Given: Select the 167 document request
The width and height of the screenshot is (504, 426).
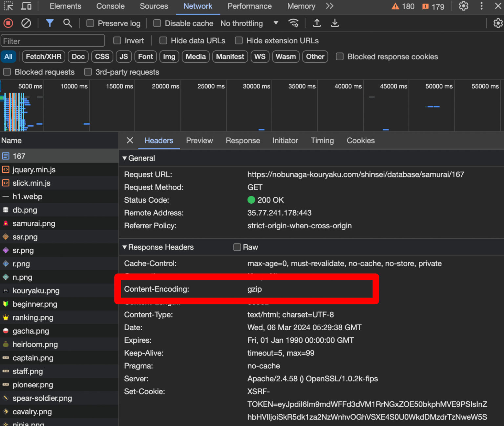Looking at the screenshot, I should tap(59, 156).
